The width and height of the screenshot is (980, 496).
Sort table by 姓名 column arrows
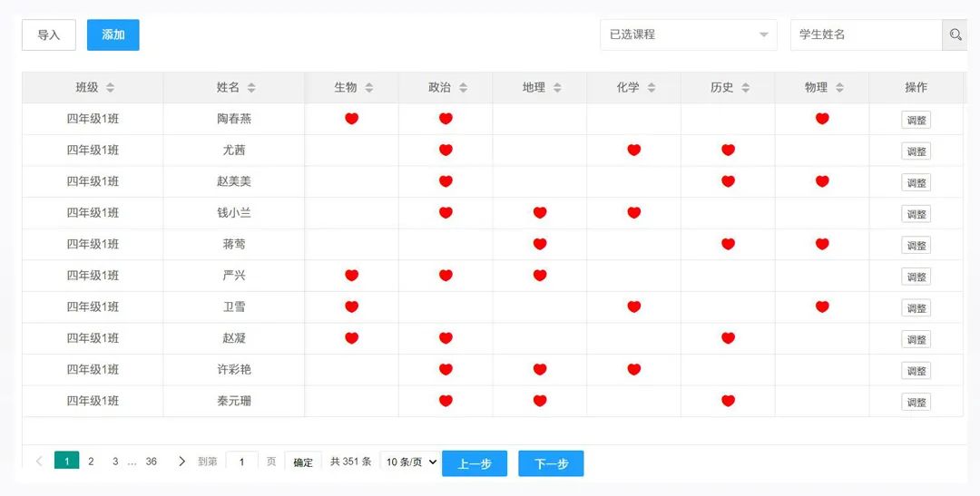[251, 87]
